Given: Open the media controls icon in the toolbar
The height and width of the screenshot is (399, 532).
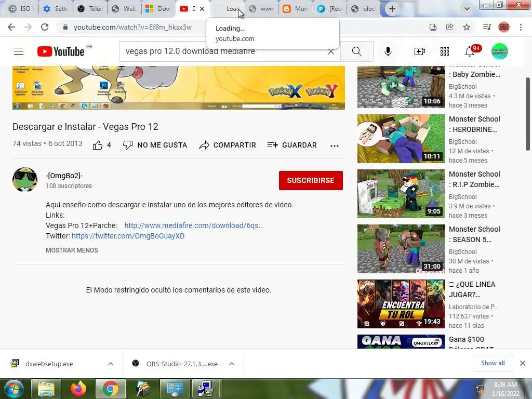Looking at the screenshot, I should 487,27.
